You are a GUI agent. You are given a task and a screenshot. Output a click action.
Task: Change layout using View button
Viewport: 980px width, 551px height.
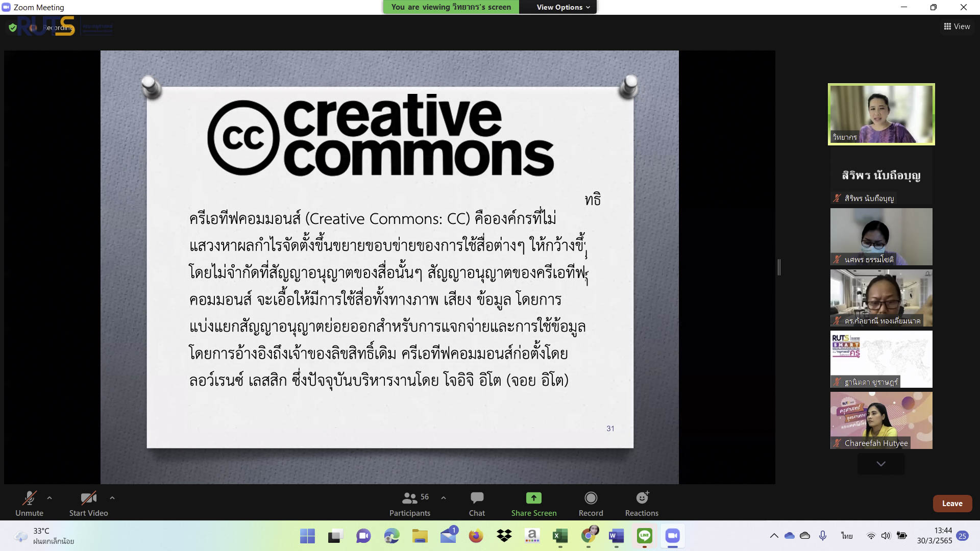[x=957, y=27]
